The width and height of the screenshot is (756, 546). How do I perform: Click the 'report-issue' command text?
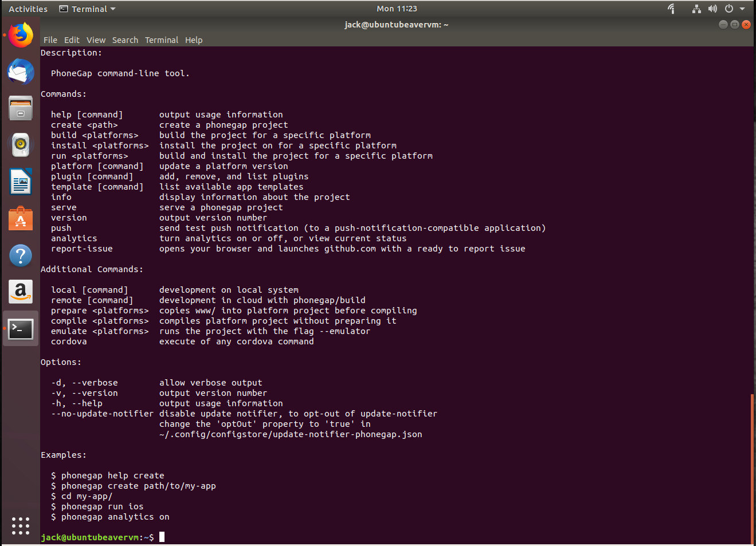pyautogui.click(x=81, y=249)
